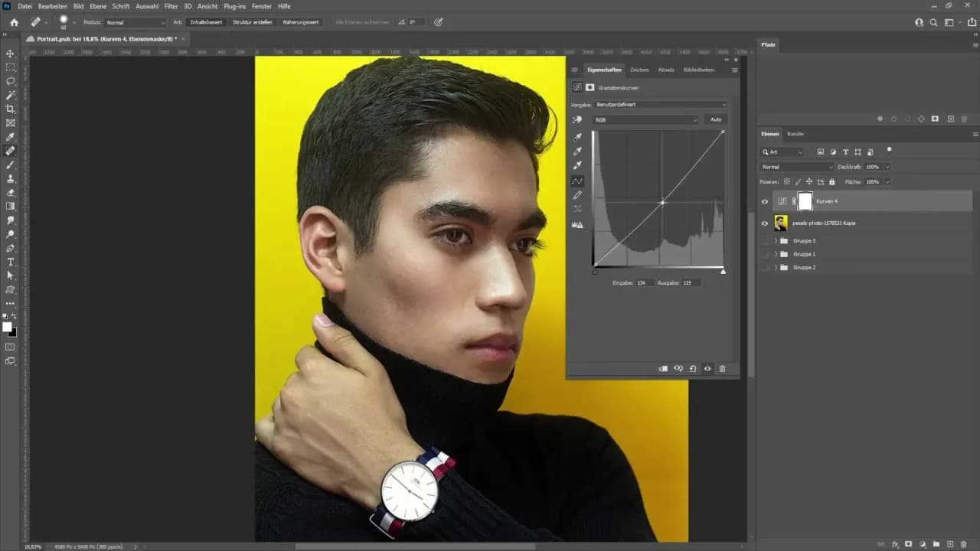Click the white point slider under the histogram
Screen dimensions: 980x551
(723, 271)
